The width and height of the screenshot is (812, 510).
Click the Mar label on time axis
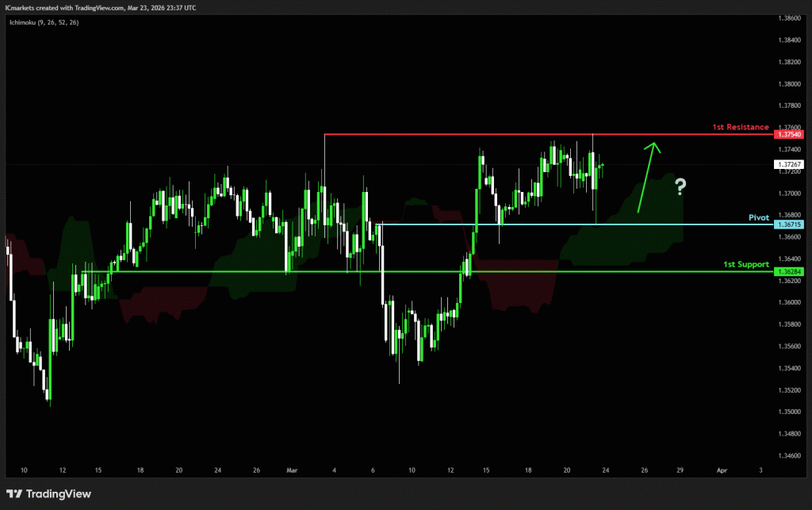[x=290, y=470]
